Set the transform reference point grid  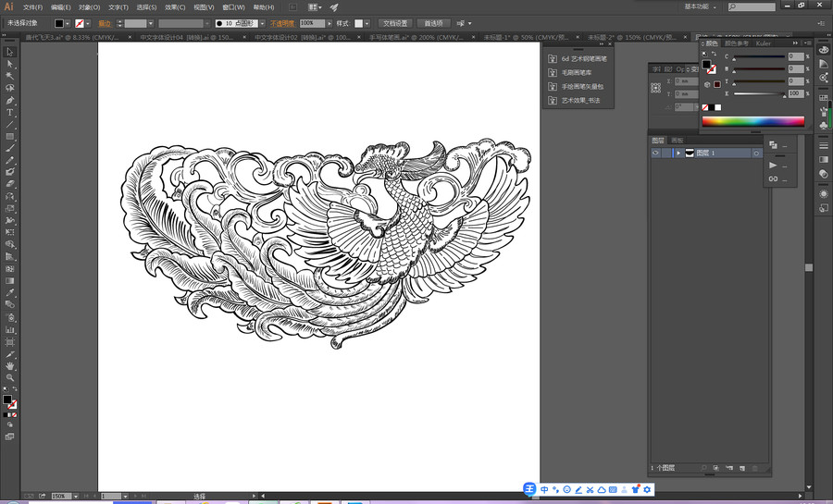point(655,88)
